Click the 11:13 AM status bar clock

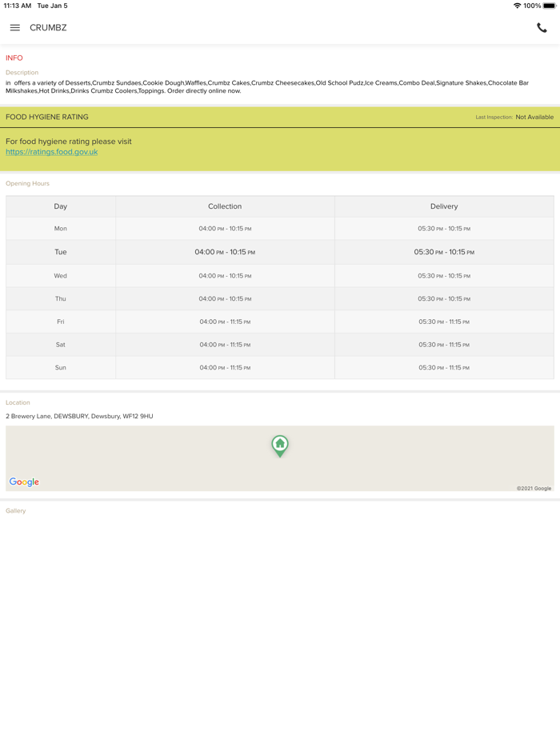click(17, 6)
